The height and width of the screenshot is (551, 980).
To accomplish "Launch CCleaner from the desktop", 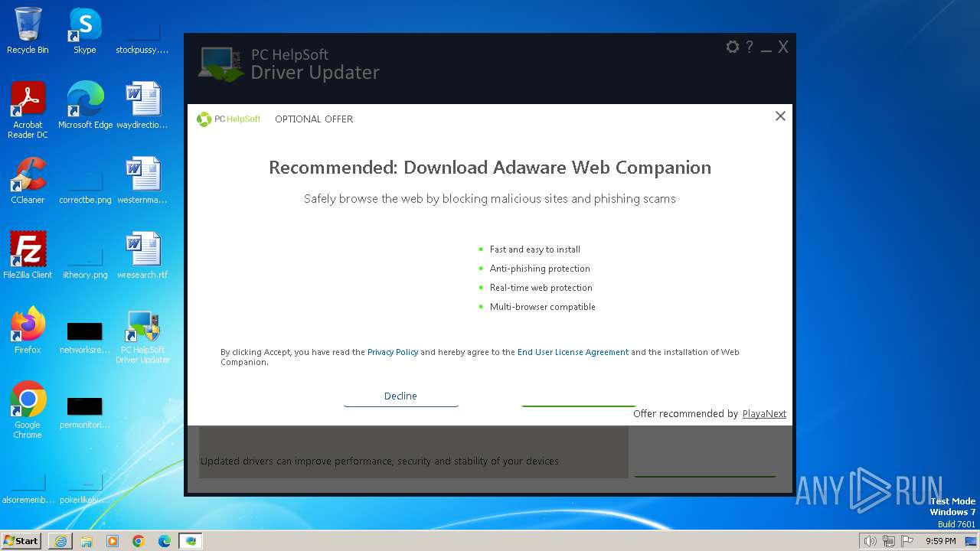I will (x=28, y=180).
